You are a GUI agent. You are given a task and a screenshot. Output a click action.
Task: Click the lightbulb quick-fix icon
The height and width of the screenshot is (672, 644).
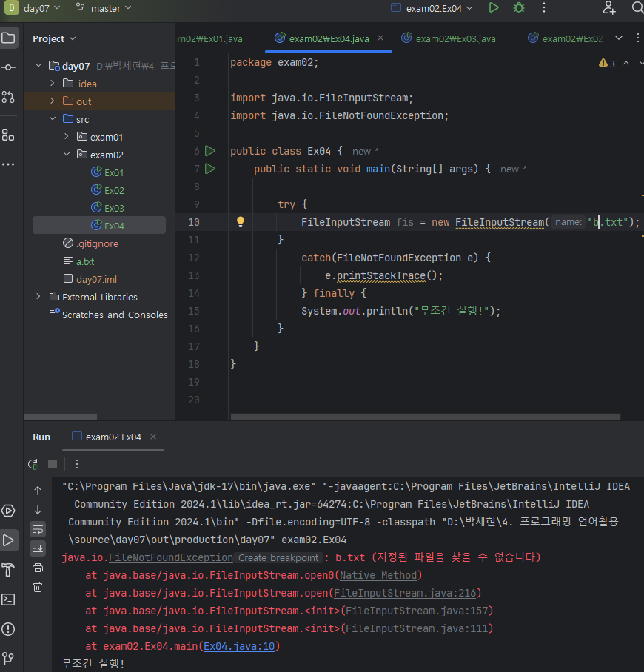240,222
